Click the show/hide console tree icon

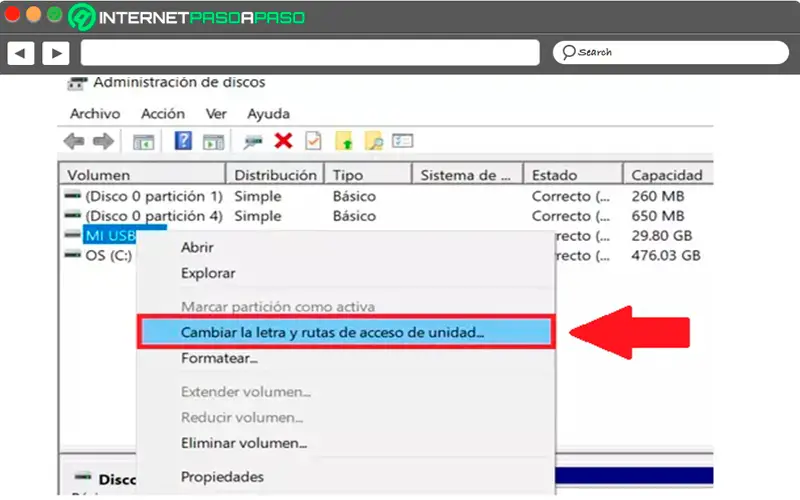[143, 142]
